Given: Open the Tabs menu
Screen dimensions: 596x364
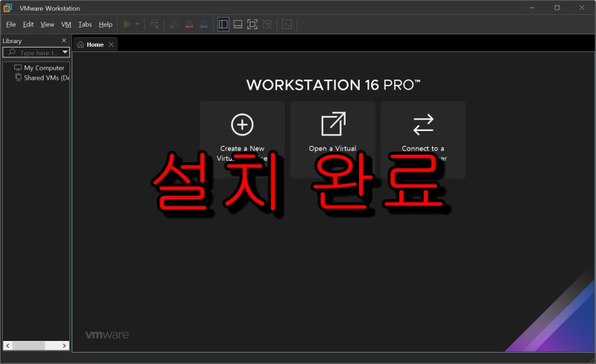Looking at the screenshot, I should point(85,25).
